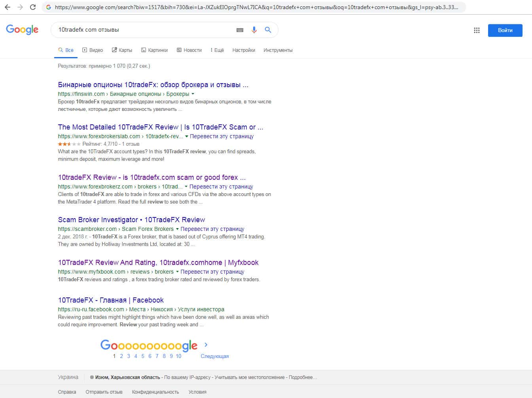Click the Отправить отзыв feedback link
This screenshot has height=398, width=532.
click(104, 392)
